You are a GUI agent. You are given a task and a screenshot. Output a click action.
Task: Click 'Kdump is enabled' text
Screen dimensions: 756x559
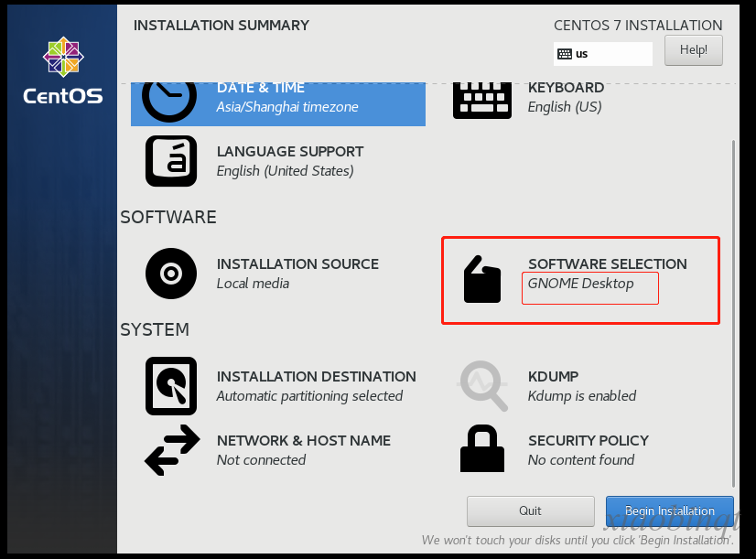(581, 396)
